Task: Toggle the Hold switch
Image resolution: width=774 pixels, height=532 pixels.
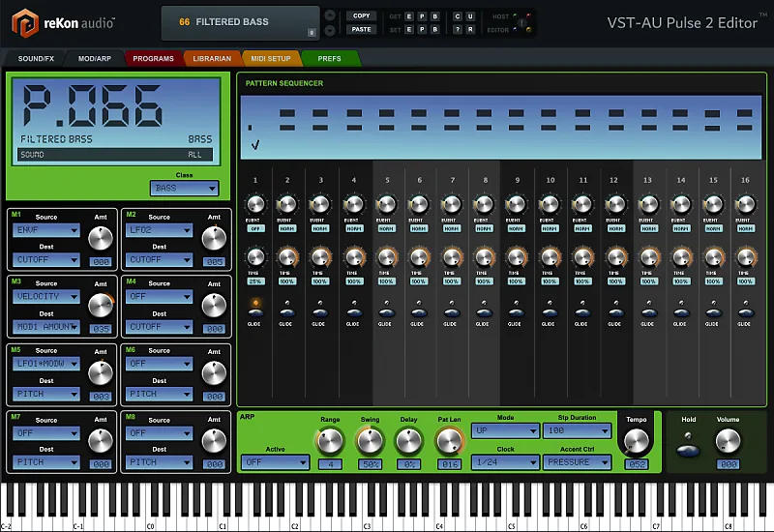Action: (688, 450)
